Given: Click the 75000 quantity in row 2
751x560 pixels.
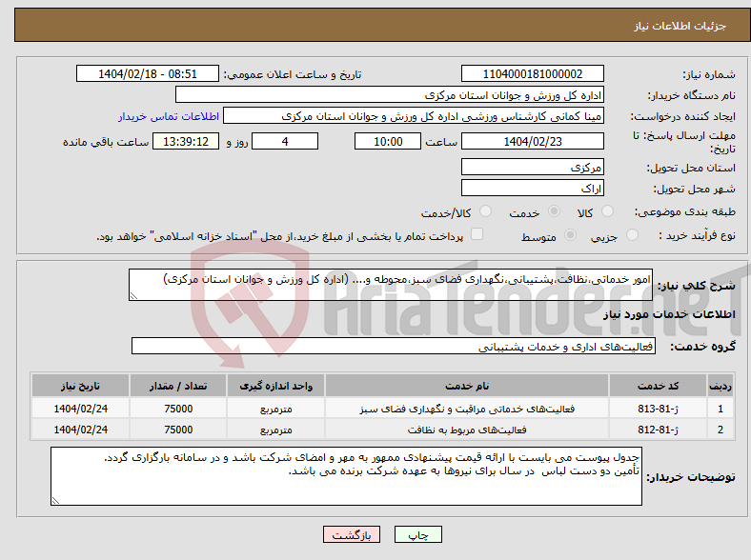Looking at the screenshot, I should (178, 430).
